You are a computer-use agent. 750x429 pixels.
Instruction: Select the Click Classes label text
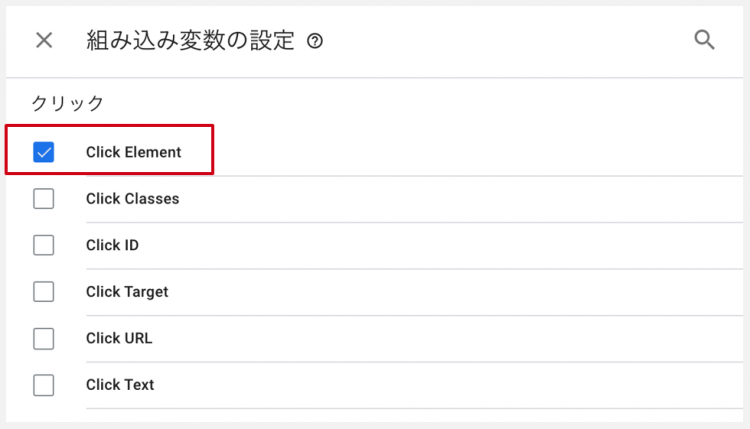[132, 198]
